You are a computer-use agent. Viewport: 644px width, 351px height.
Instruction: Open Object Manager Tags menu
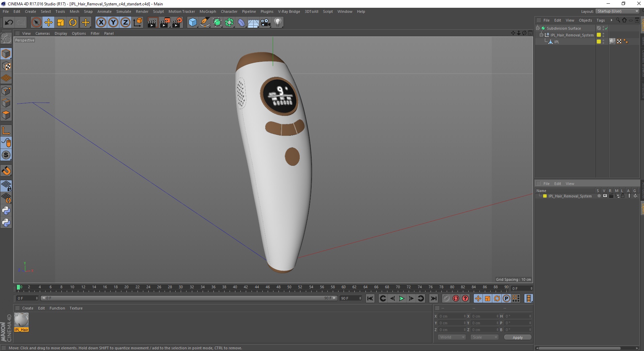tap(601, 20)
